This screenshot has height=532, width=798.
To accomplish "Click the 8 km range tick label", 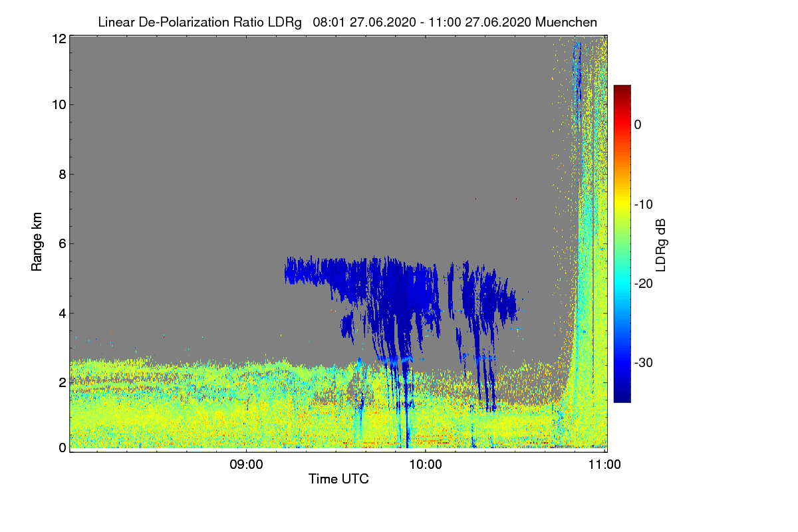I will 63,174.
